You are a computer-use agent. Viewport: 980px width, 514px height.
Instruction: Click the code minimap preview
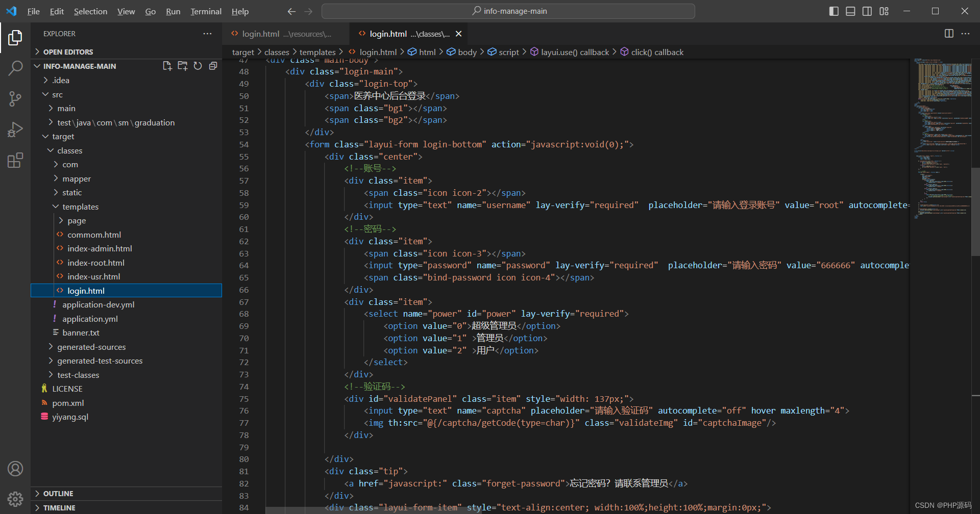[x=942, y=138]
